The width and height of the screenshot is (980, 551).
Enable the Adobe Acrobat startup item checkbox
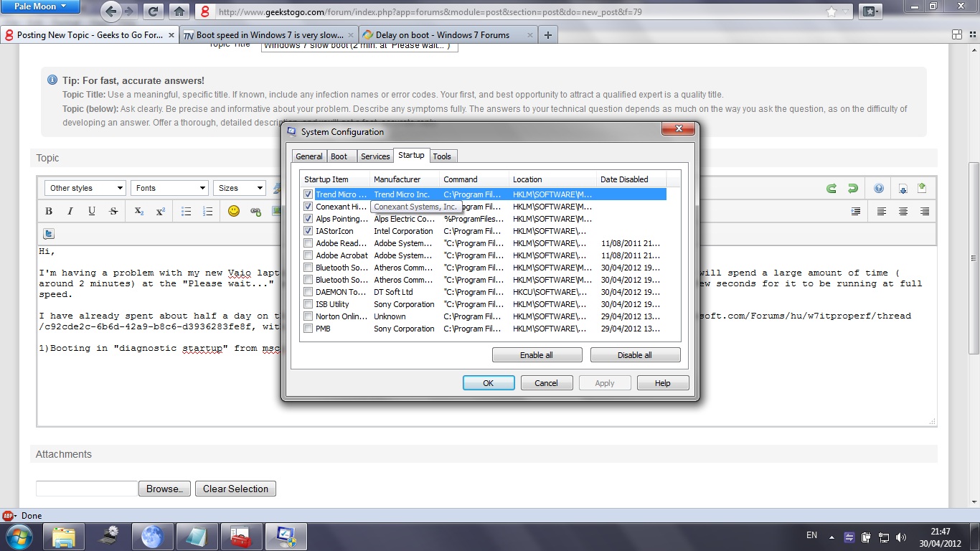coord(308,255)
